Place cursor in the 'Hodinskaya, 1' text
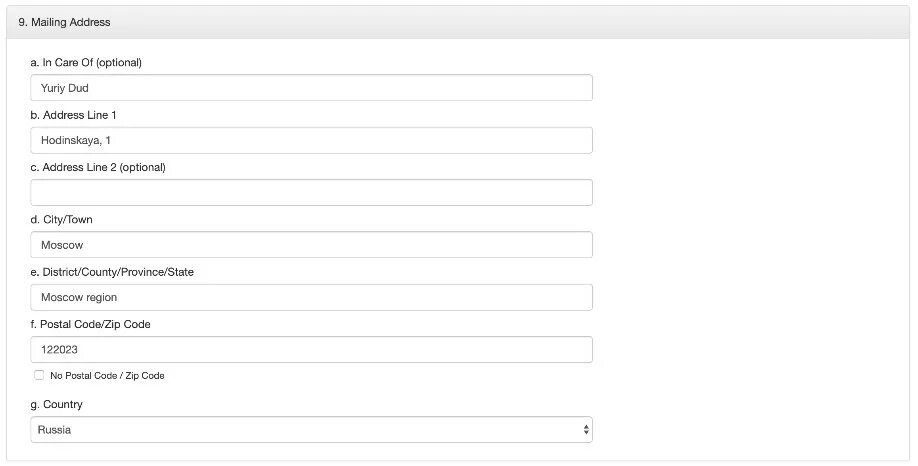 point(74,140)
